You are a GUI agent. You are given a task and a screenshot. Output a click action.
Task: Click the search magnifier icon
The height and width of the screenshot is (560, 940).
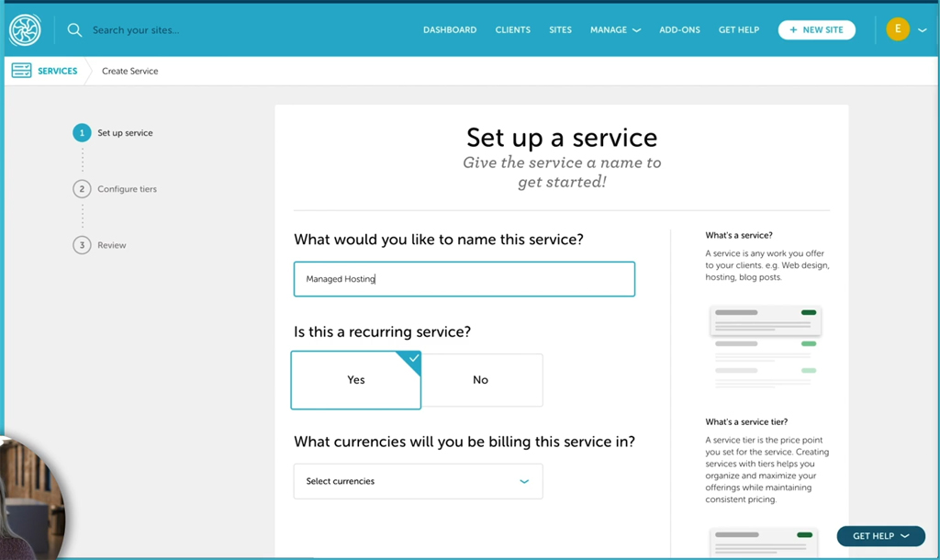(74, 30)
